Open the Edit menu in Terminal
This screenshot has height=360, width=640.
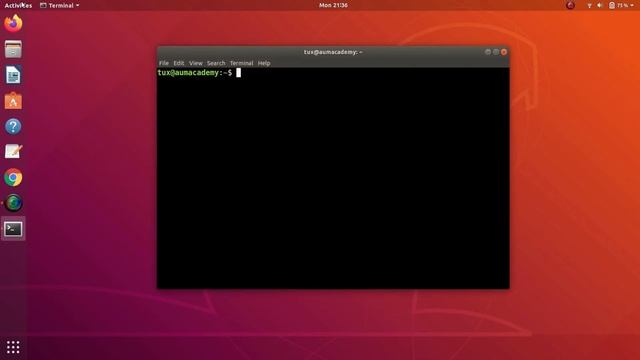[179, 63]
